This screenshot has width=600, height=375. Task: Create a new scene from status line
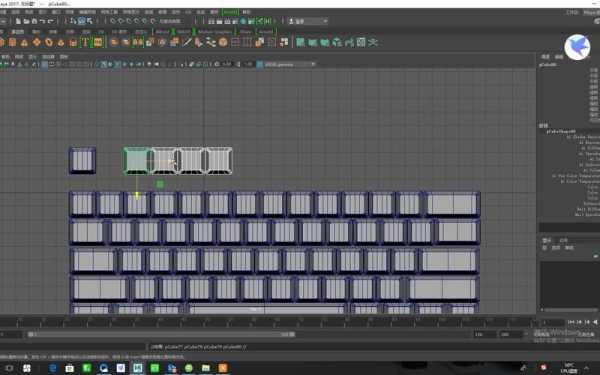tap(18, 21)
